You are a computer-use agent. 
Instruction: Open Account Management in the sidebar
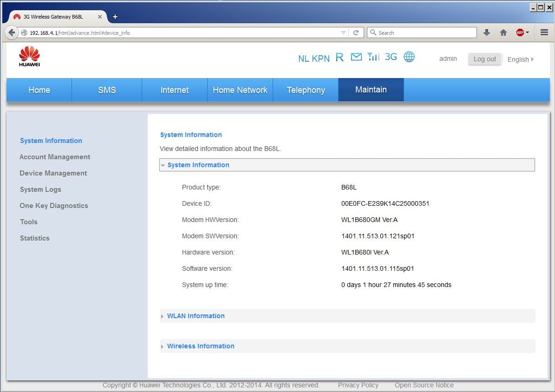tap(55, 157)
